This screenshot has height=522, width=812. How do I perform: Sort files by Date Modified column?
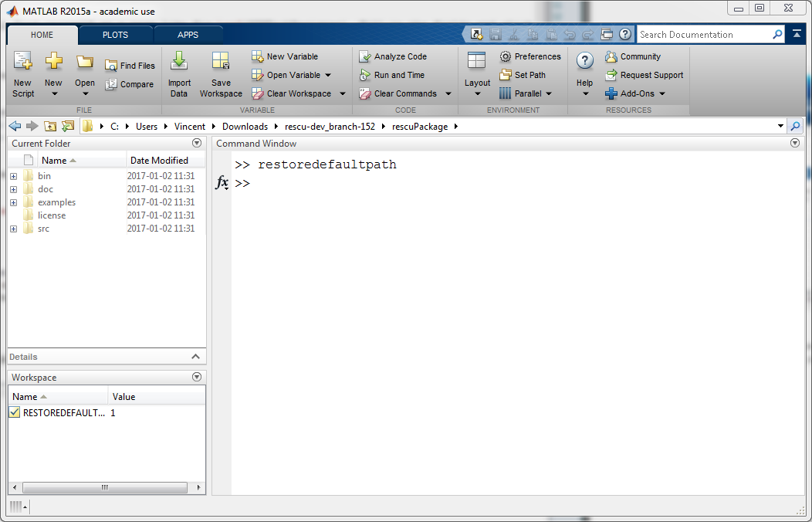(166, 160)
